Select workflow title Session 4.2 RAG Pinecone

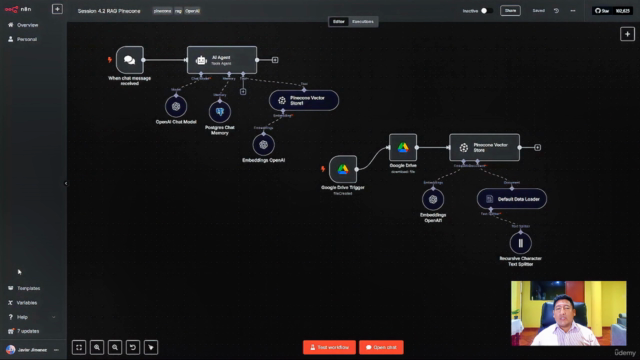[109, 11]
